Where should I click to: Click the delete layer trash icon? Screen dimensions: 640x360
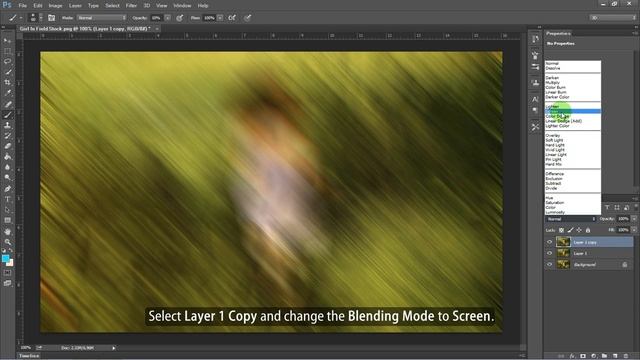point(626,356)
